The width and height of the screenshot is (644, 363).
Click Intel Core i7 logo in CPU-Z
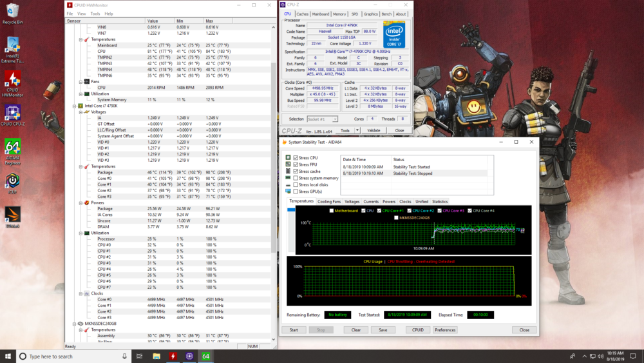pyautogui.click(x=394, y=35)
